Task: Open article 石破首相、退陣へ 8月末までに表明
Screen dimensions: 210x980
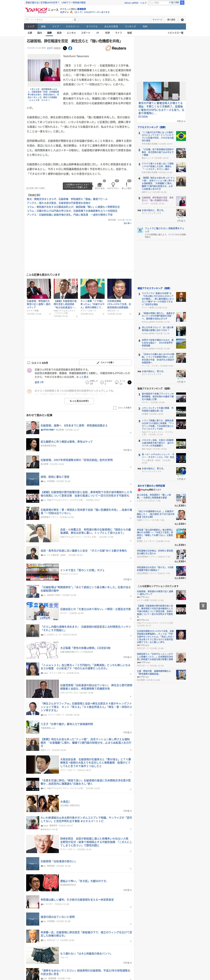Action: pos(74,425)
